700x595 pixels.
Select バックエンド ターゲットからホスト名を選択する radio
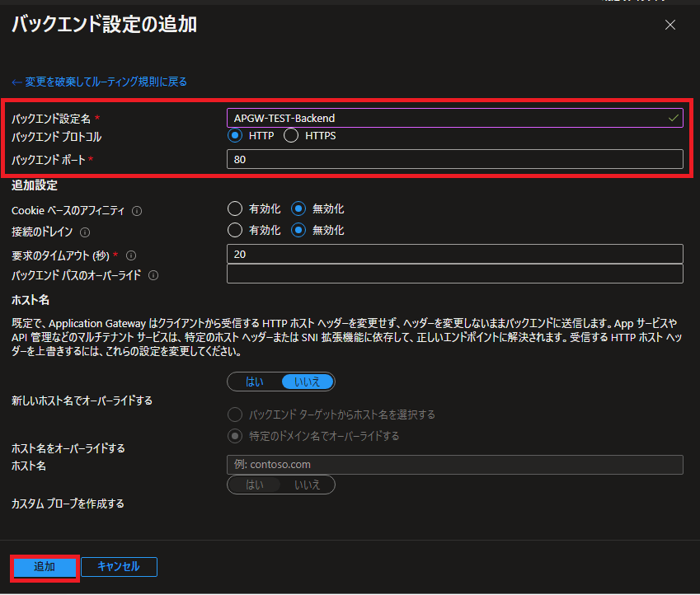tap(235, 415)
